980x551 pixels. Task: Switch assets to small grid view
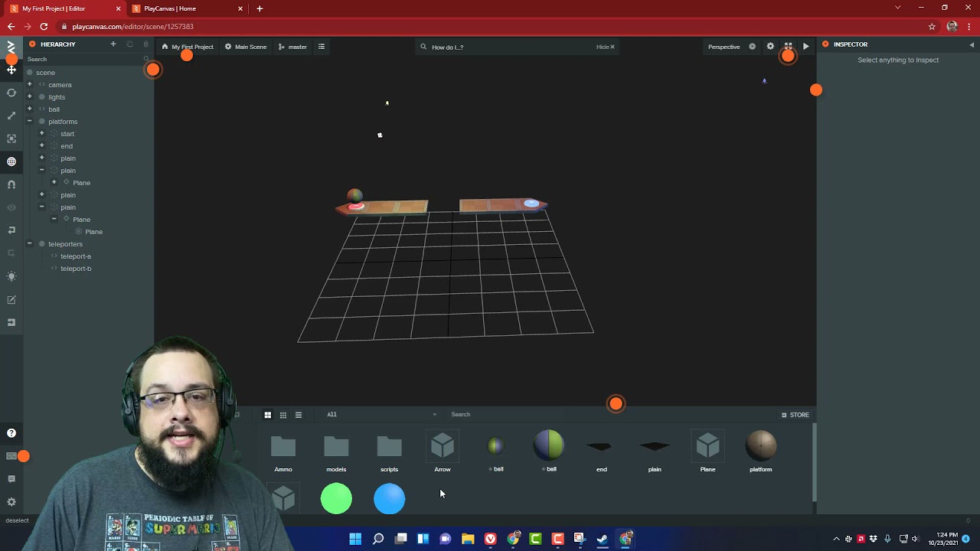click(x=283, y=415)
